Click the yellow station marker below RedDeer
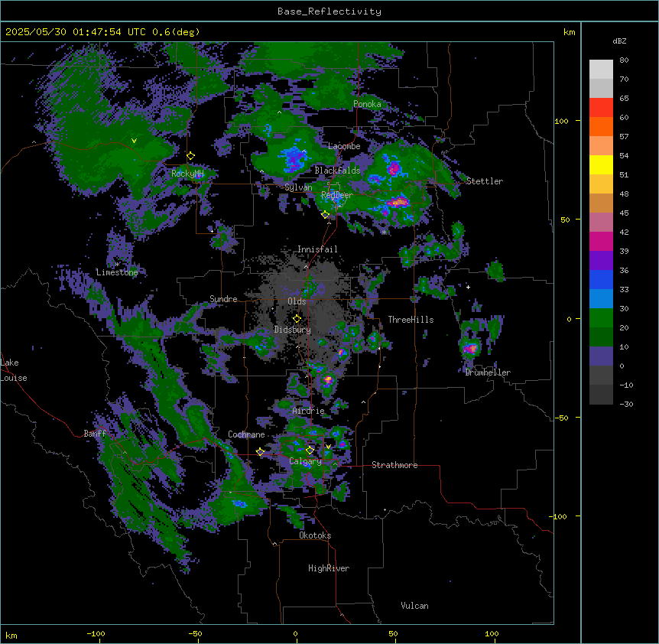Viewport: 659px width, 644px height. (325, 215)
